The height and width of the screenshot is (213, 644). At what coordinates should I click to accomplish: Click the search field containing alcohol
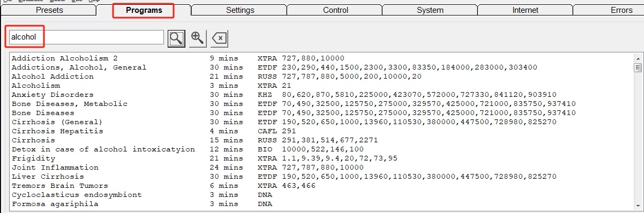86,37
